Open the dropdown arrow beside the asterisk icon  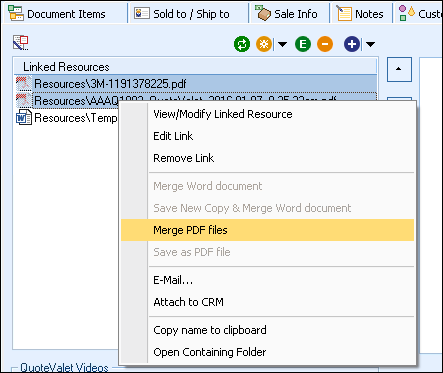pyautogui.click(x=282, y=44)
